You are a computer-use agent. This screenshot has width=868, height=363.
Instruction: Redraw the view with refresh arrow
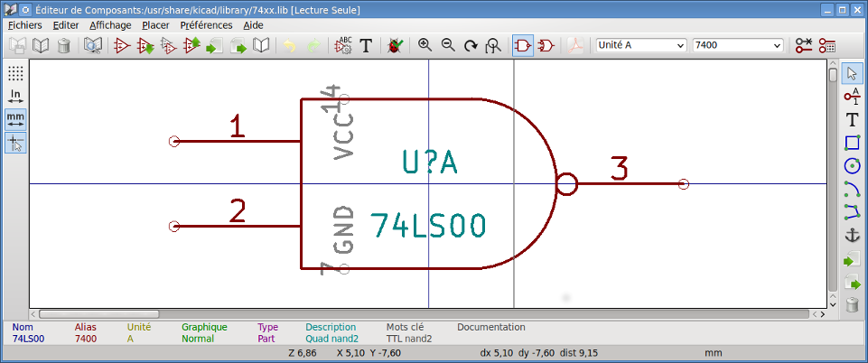tap(471, 45)
